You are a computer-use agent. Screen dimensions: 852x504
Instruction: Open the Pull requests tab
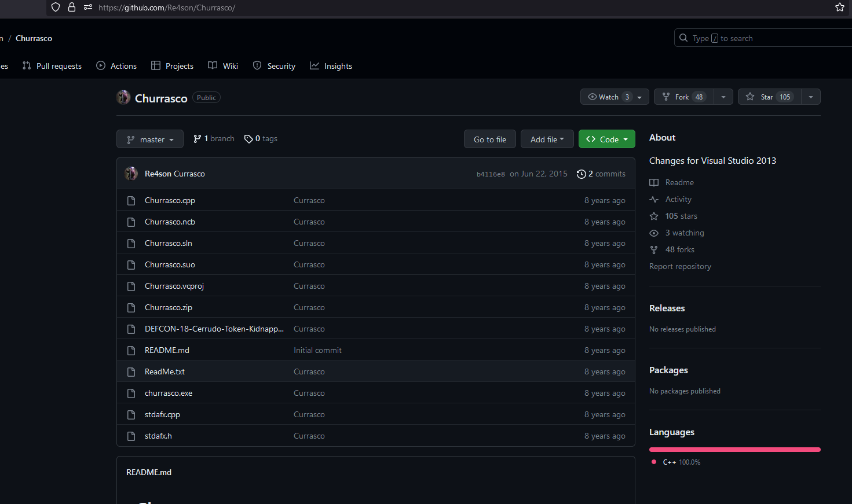[52, 66]
